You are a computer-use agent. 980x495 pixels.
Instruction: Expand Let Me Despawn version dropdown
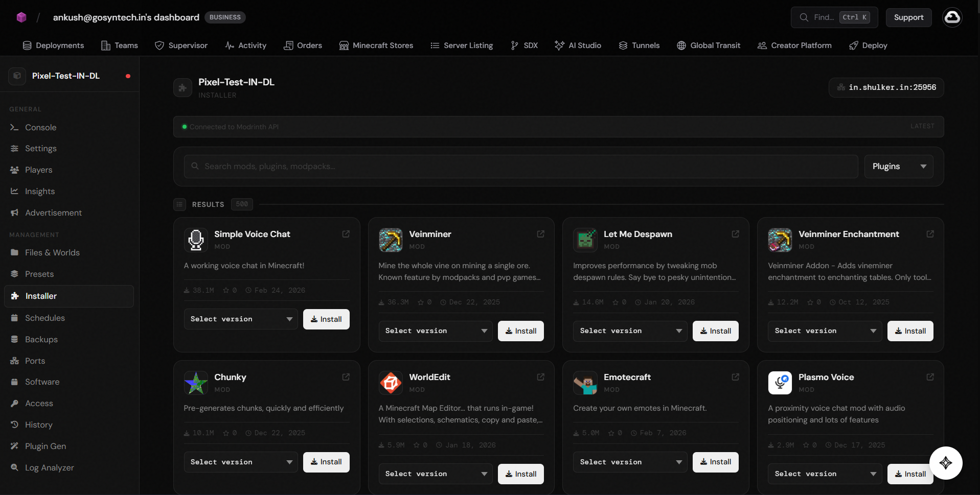[630, 331]
